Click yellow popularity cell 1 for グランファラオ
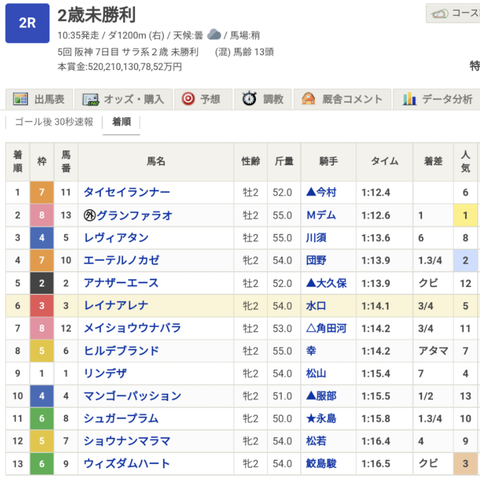This screenshot has height=478, width=480. click(x=465, y=215)
